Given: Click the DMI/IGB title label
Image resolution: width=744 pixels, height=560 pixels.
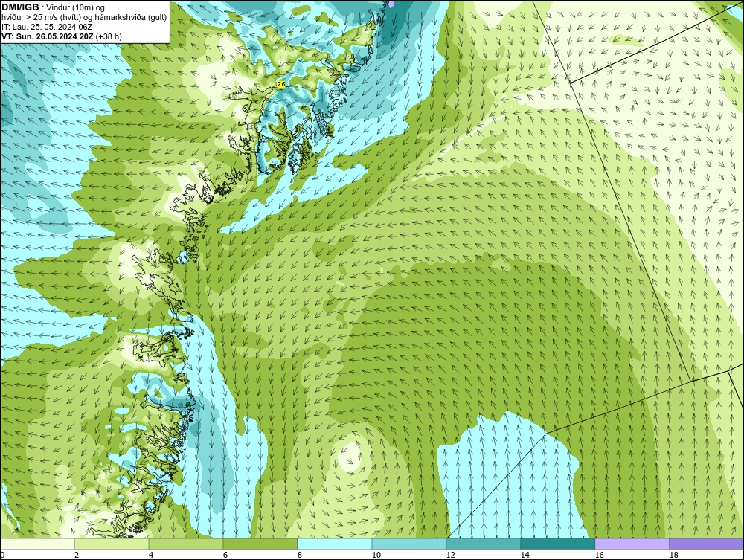Looking at the screenshot, I should coord(20,7).
